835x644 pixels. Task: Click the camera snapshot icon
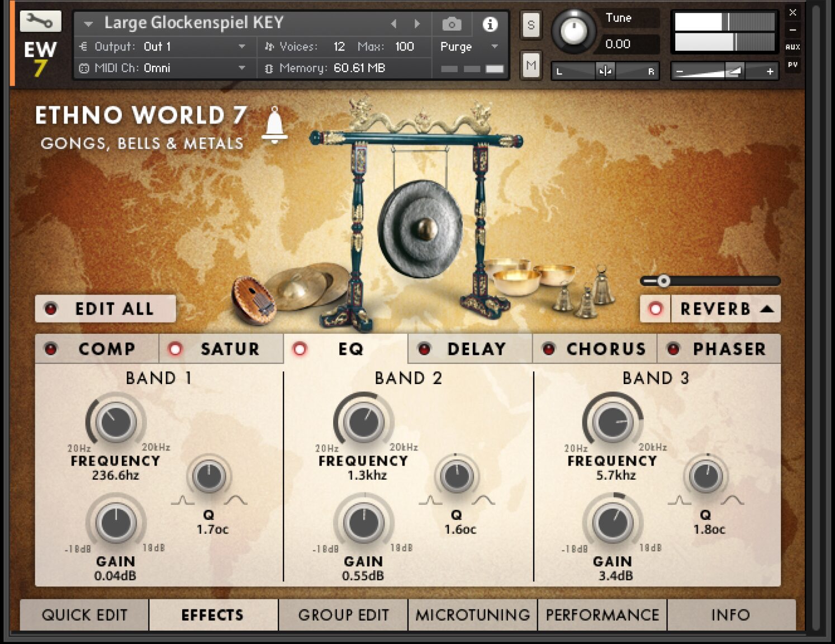click(x=452, y=24)
